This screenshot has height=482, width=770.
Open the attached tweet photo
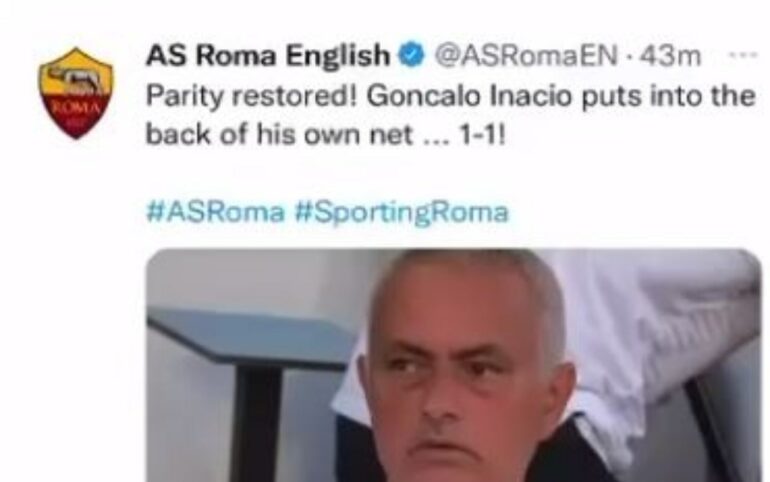pos(454,365)
